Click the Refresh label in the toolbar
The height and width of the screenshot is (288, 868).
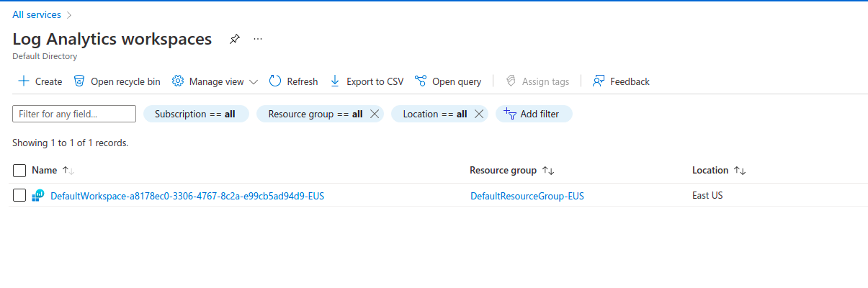tap(303, 81)
